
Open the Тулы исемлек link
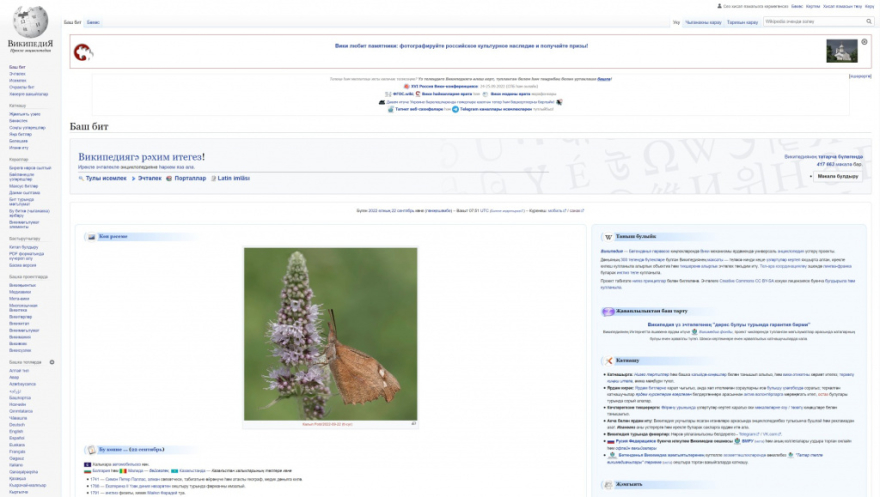click(x=105, y=178)
